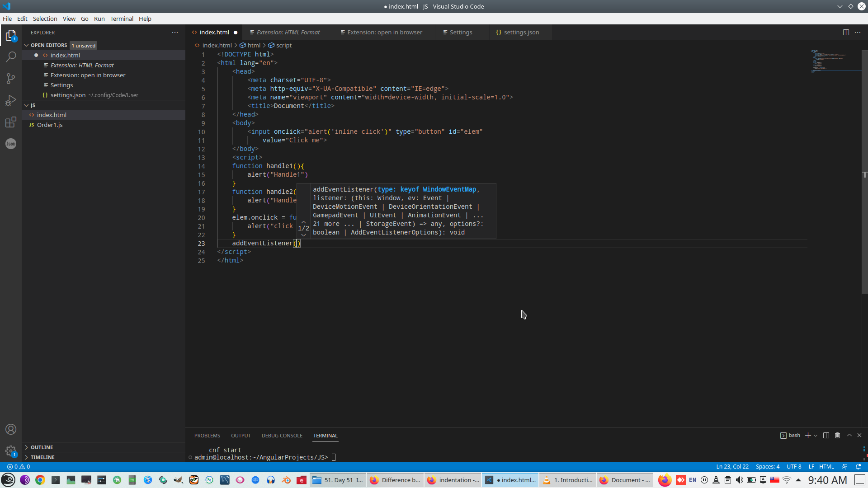Expand the OUTLINE section
The height and width of the screenshot is (488, 868).
43,447
